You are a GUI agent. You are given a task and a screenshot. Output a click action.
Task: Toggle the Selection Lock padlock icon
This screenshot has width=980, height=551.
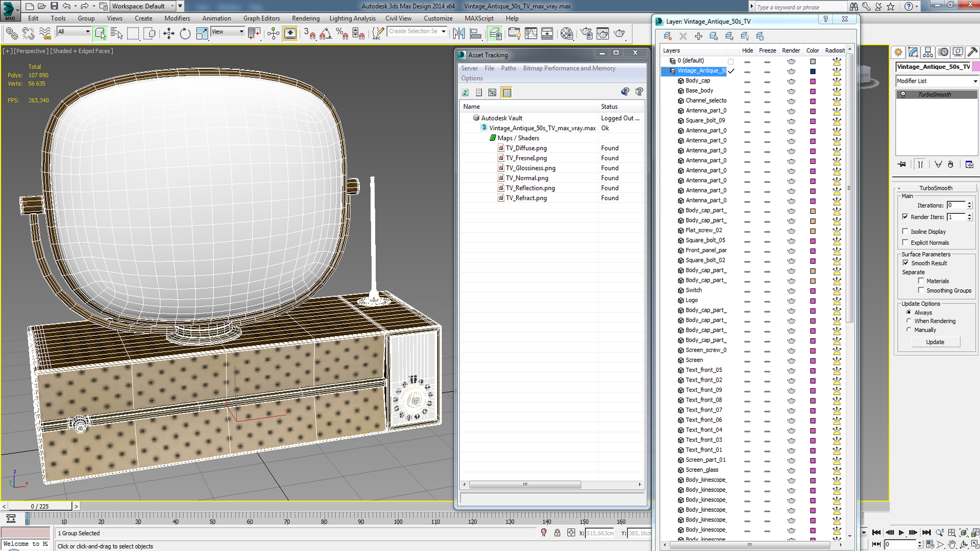coord(557,533)
